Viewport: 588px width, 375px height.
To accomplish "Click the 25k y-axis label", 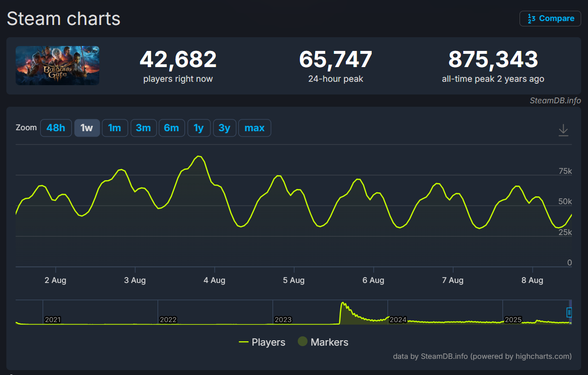I will pyautogui.click(x=565, y=233).
